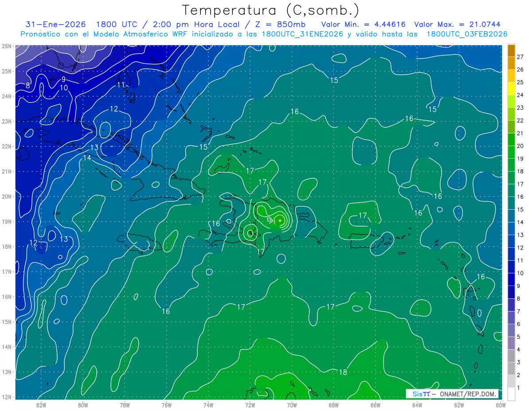Select the '1800 UTC / 2:00 pm Hora Local' text
The height and width of the screenshot is (411, 532).
(168, 24)
